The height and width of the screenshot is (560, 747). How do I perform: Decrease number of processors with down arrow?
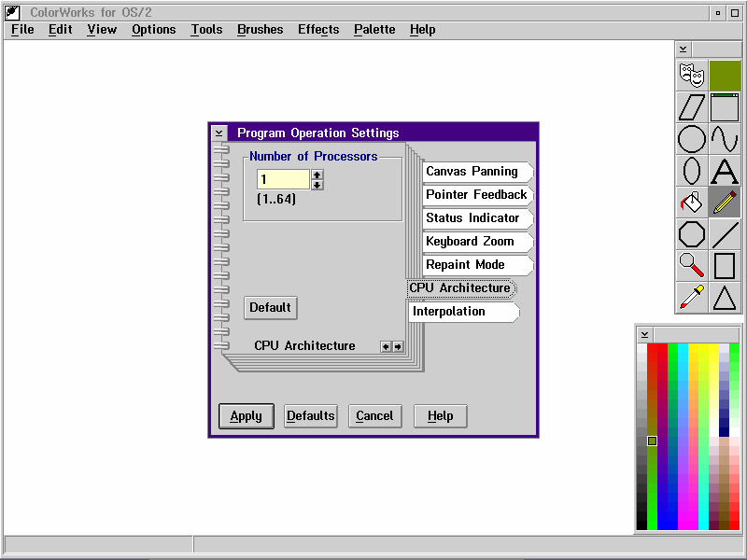(317, 185)
